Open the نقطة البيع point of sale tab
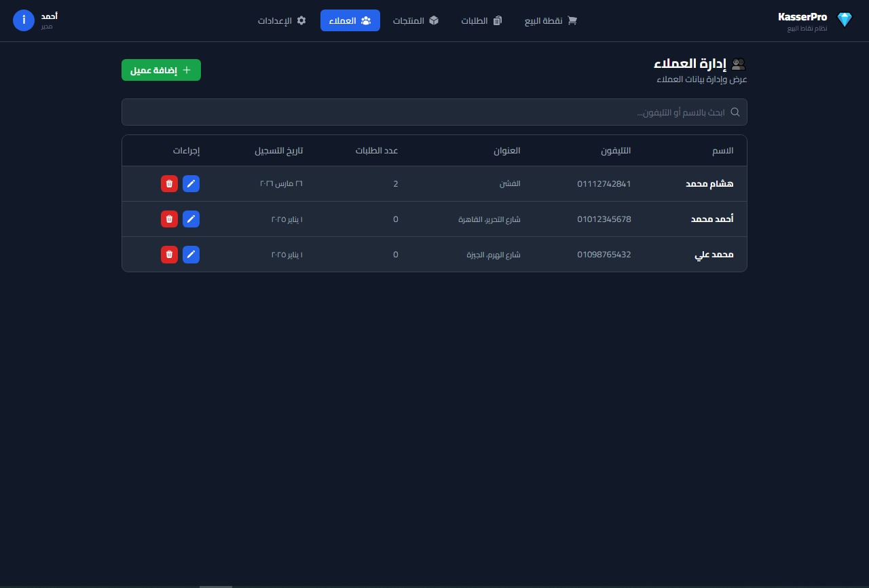This screenshot has width=869, height=588. click(x=551, y=20)
